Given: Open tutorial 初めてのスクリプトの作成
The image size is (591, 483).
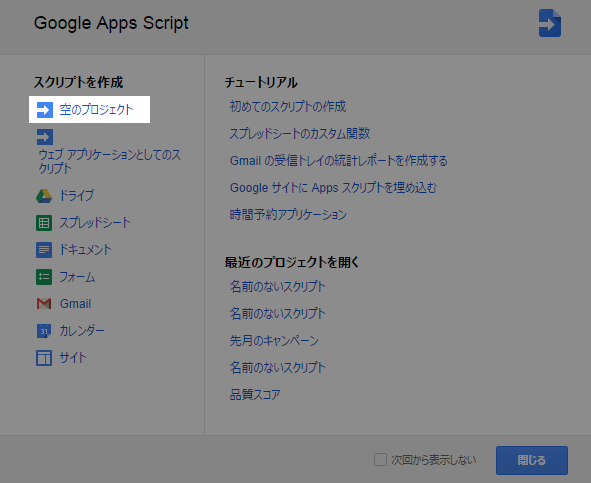Looking at the screenshot, I should click(x=288, y=107).
